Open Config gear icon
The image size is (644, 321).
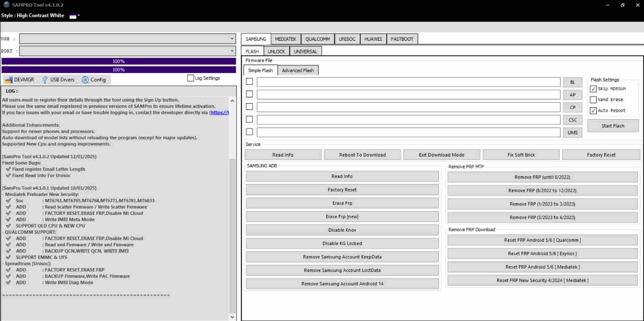(85, 80)
